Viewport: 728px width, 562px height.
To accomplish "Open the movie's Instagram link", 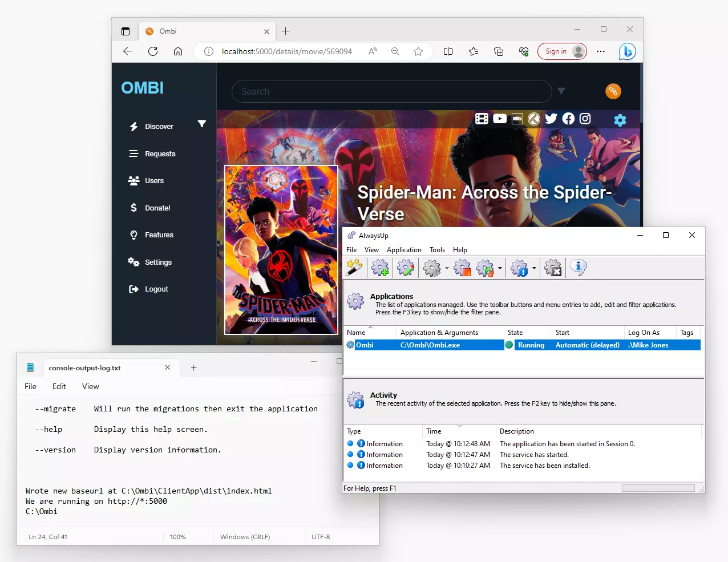I will (585, 119).
